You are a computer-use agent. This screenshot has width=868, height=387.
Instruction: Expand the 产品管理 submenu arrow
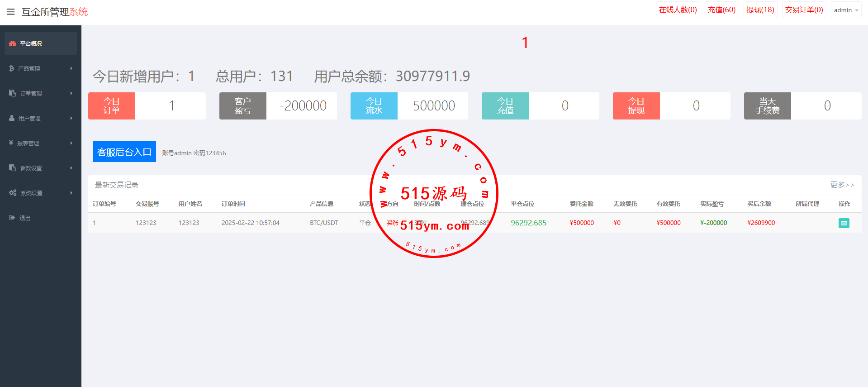tap(71, 68)
